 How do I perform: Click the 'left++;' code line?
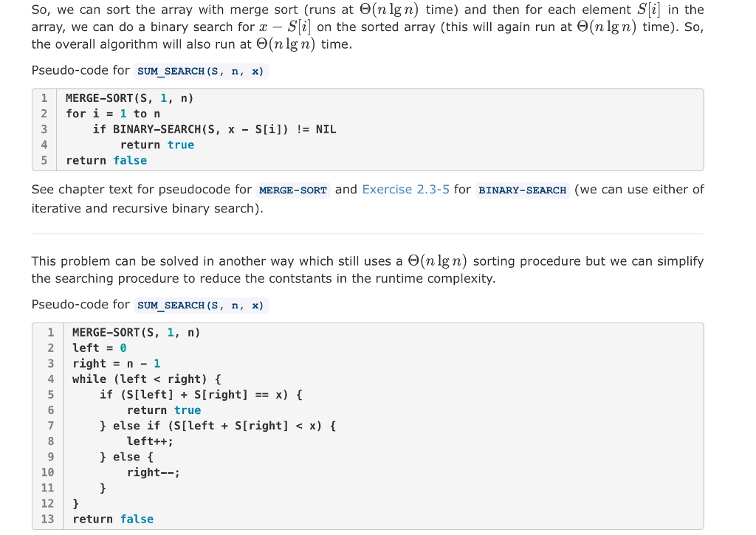(x=150, y=441)
